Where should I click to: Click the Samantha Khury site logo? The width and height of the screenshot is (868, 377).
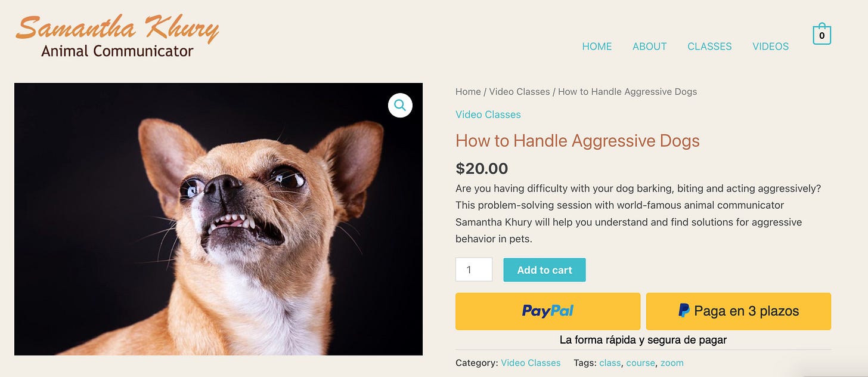[x=117, y=36]
